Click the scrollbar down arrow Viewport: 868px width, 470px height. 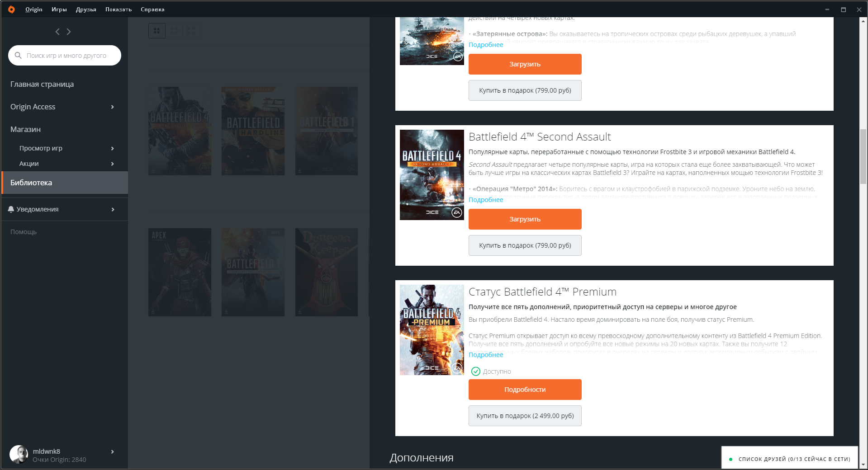pyautogui.click(x=863, y=465)
